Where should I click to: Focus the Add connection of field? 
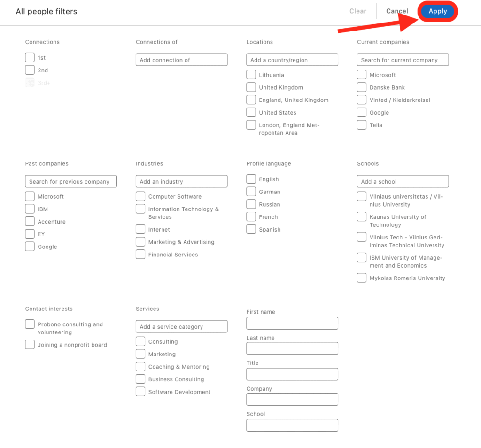pyautogui.click(x=182, y=60)
